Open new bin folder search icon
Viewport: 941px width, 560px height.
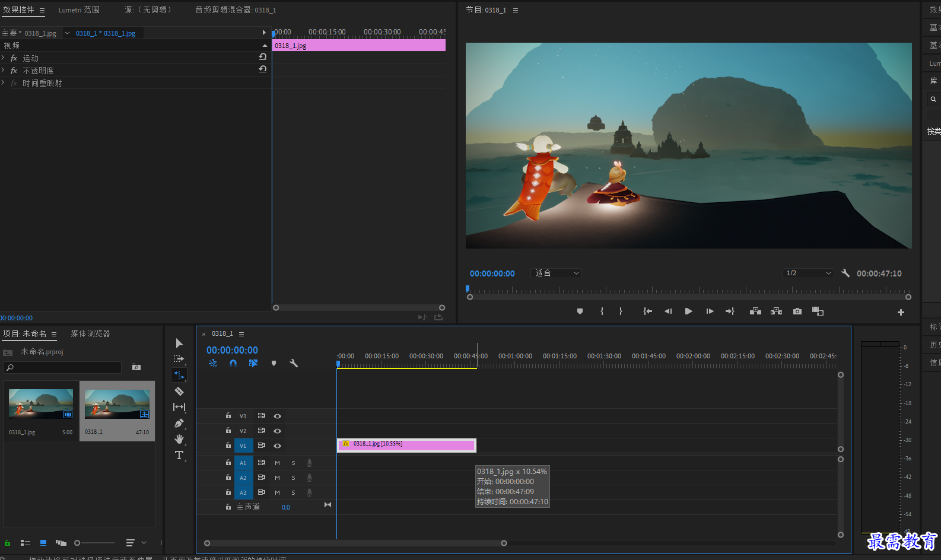click(136, 367)
